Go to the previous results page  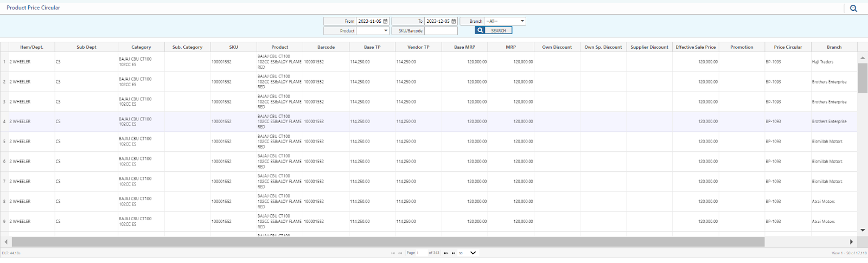pyautogui.click(x=400, y=253)
